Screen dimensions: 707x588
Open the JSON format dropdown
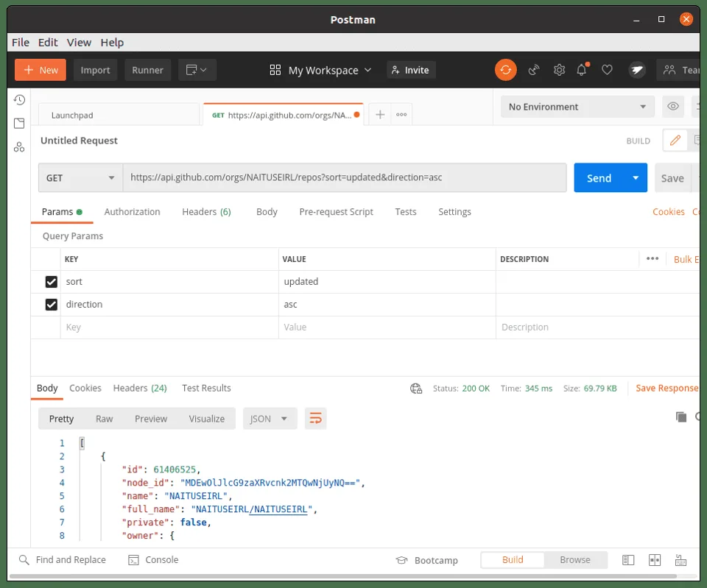click(x=270, y=419)
